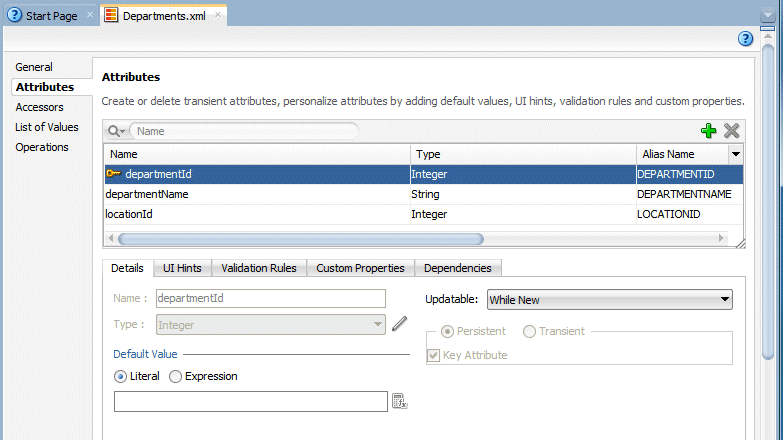Screen dimensions: 783x440
Task: Go to the List of Values section
Action: [x=47, y=127]
